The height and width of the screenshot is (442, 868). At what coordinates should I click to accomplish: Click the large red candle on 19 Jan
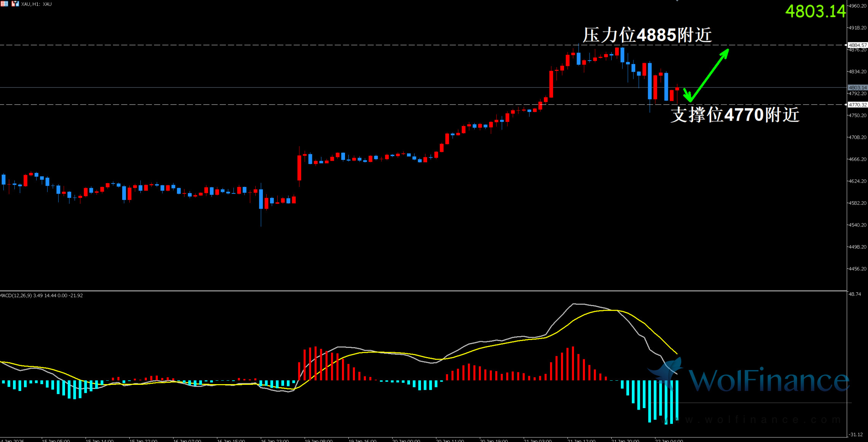[x=299, y=168]
